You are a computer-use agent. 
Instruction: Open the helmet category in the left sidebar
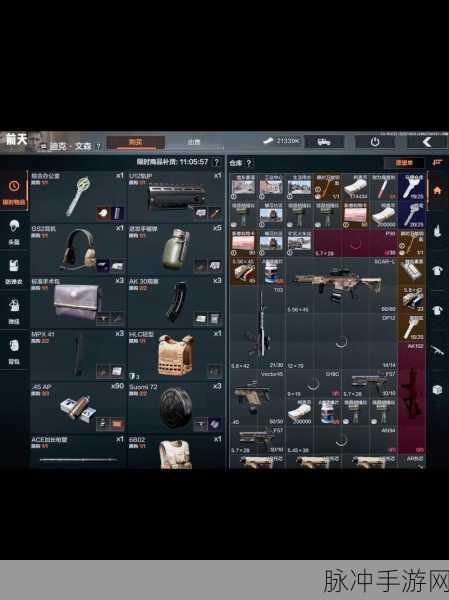[x=14, y=230]
